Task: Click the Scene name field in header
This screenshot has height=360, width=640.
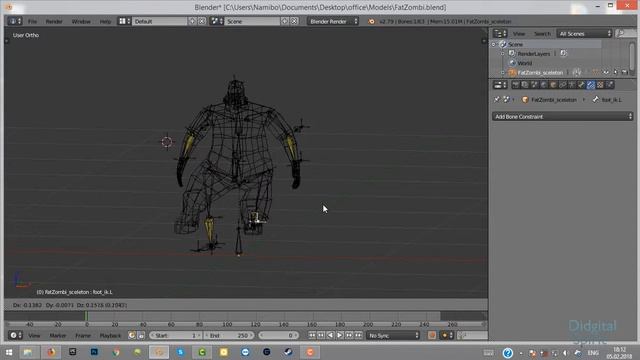Action: (x=252, y=21)
